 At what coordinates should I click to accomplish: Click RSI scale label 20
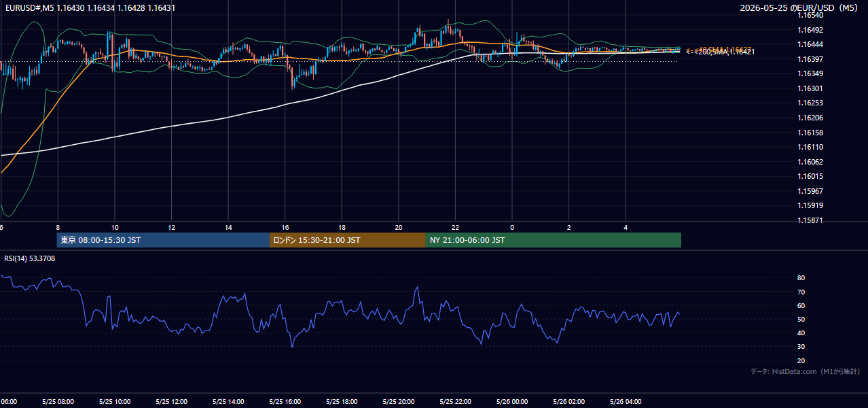click(x=801, y=360)
